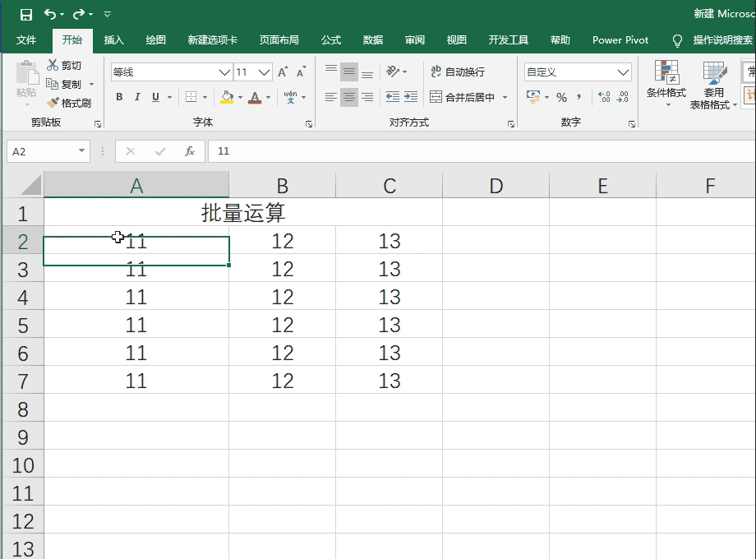This screenshot has width=756, height=559.
Task: Open the underline style dropdown arrow
Action: coord(170,98)
